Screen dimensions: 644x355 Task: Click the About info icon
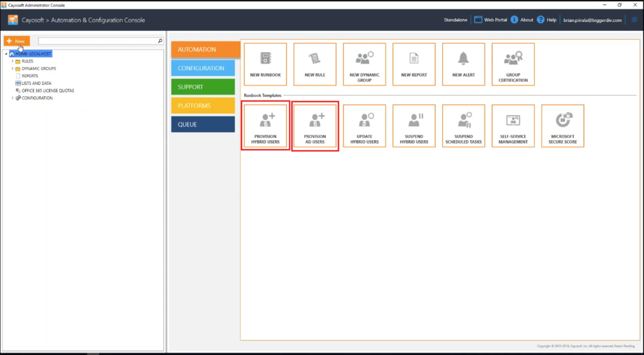(514, 19)
